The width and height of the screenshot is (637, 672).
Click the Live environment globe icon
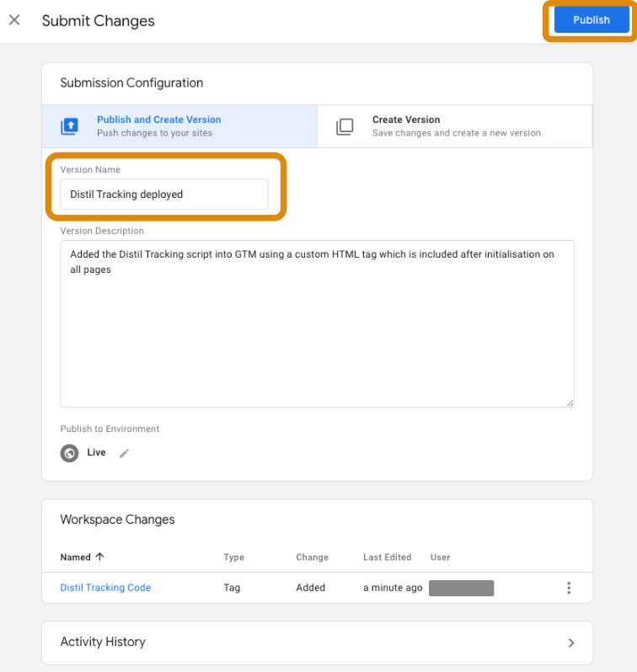point(69,453)
